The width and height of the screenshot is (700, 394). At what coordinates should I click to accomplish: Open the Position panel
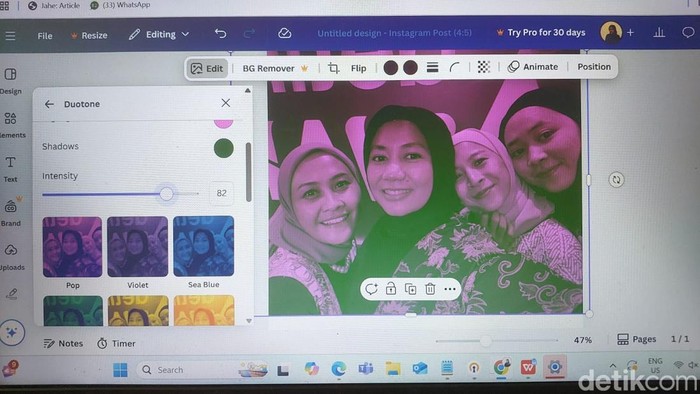click(x=594, y=66)
